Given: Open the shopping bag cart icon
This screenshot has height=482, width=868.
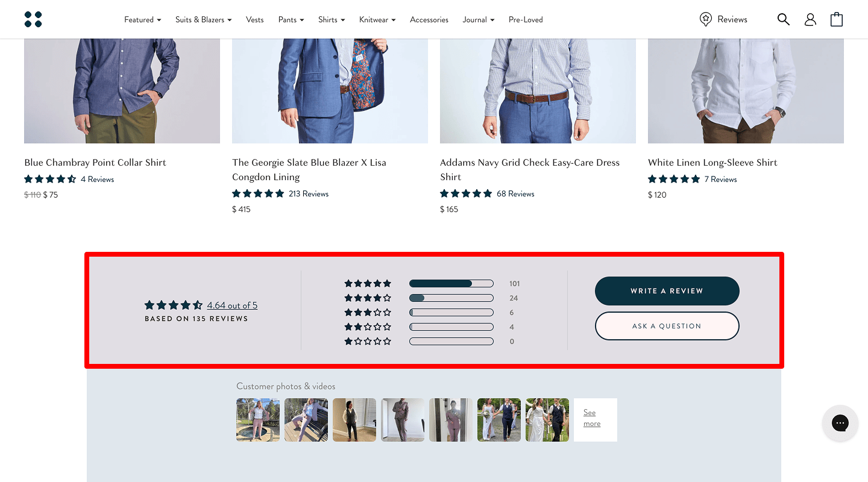Looking at the screenshot, I should pos(837,19).
